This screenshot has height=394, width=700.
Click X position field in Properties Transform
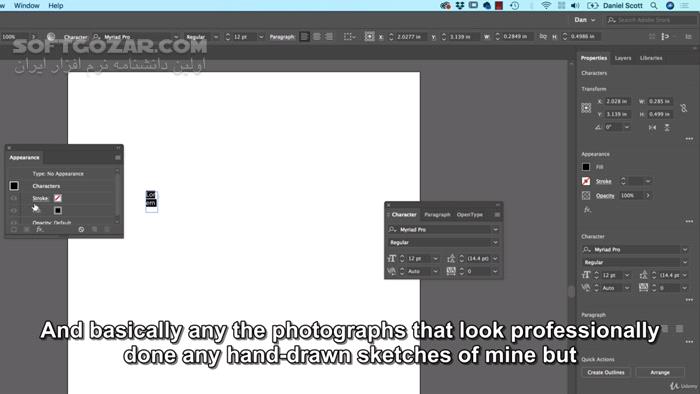coord(617,101)
